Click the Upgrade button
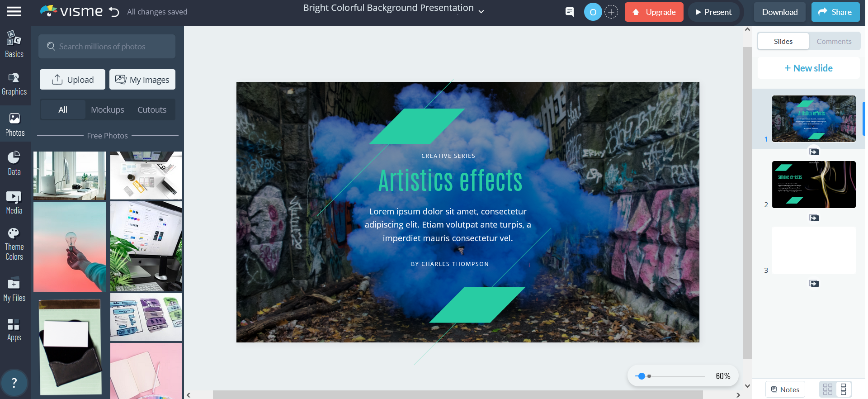The height and width of the screenshot is (399, 868). (654, 12)
